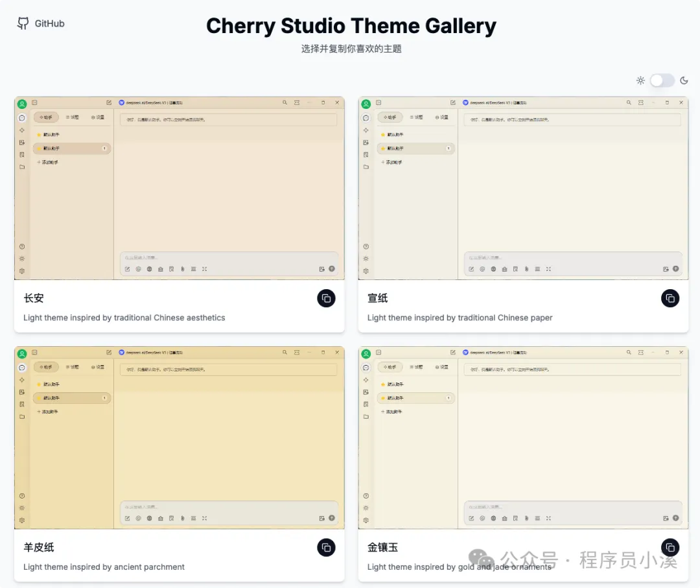Open the 金镶玉 theme preview image
The image size is (700, 588).
(x=523, y=438)
